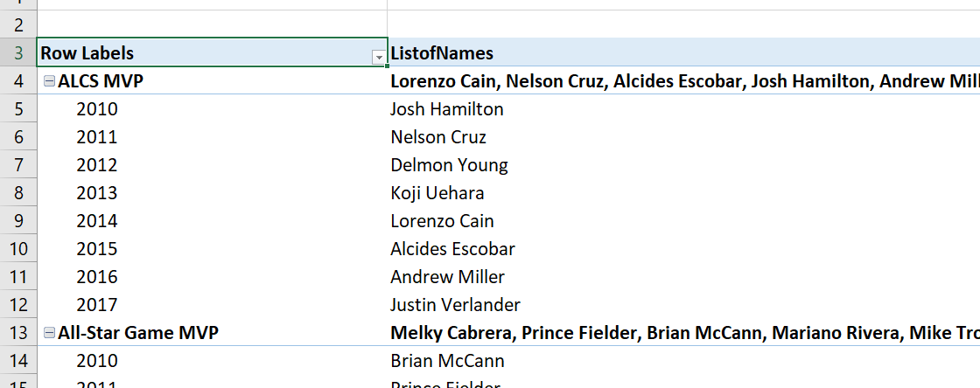Select the ALCS MVP row label
Viewport: 980px width, 388px height.
[101, 81]
